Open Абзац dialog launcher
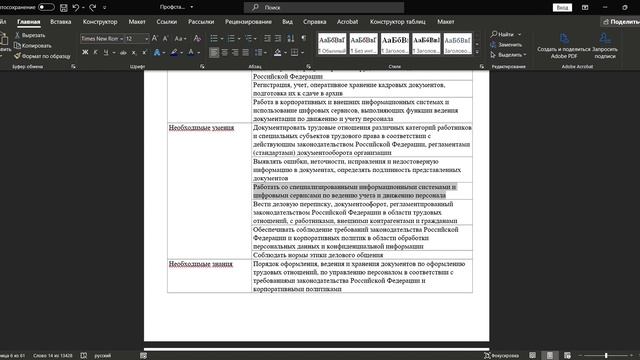This screenshot has width=640, height=360. point(309,66)
